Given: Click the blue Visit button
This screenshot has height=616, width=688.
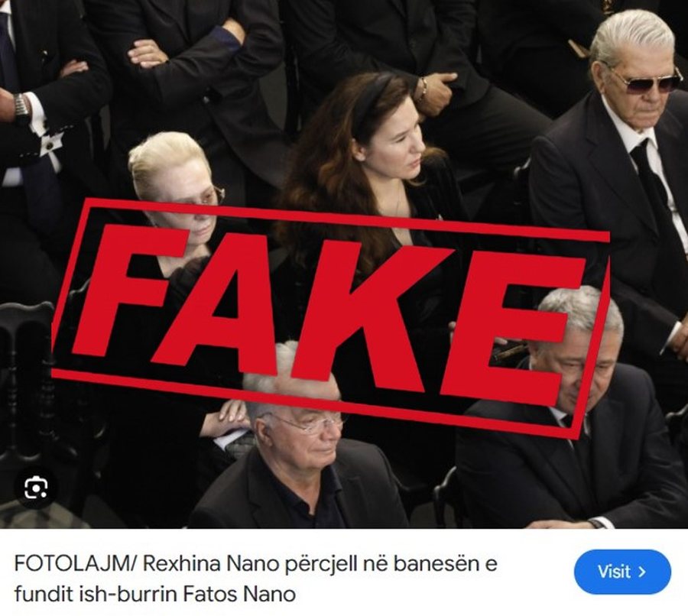Looking at the screenshot, I should click(x=622, y=572).
